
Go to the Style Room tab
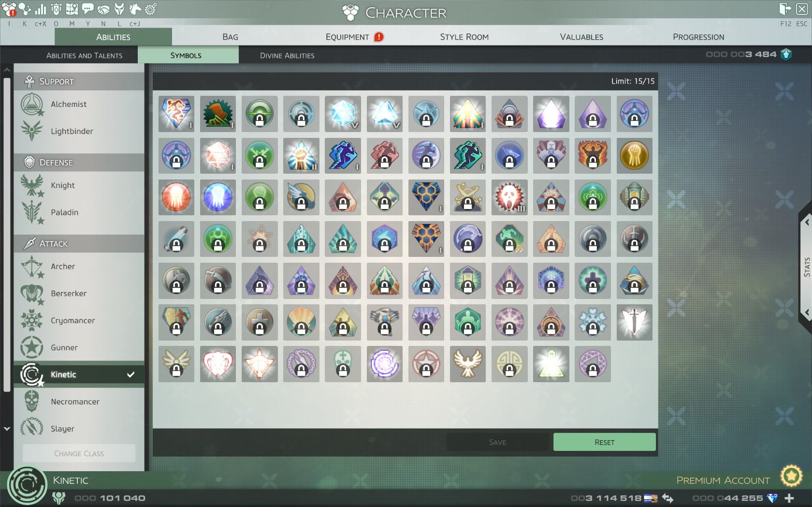tap(464, 37)
